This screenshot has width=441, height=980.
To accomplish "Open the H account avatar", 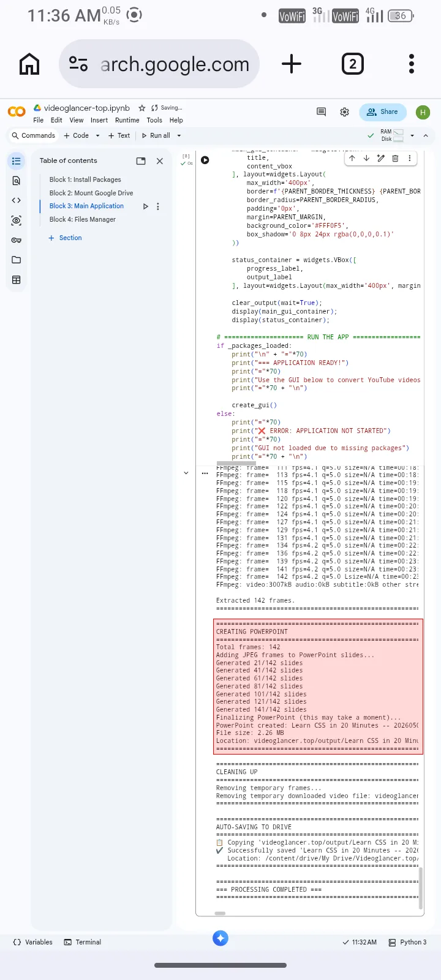I will [423, 112].
